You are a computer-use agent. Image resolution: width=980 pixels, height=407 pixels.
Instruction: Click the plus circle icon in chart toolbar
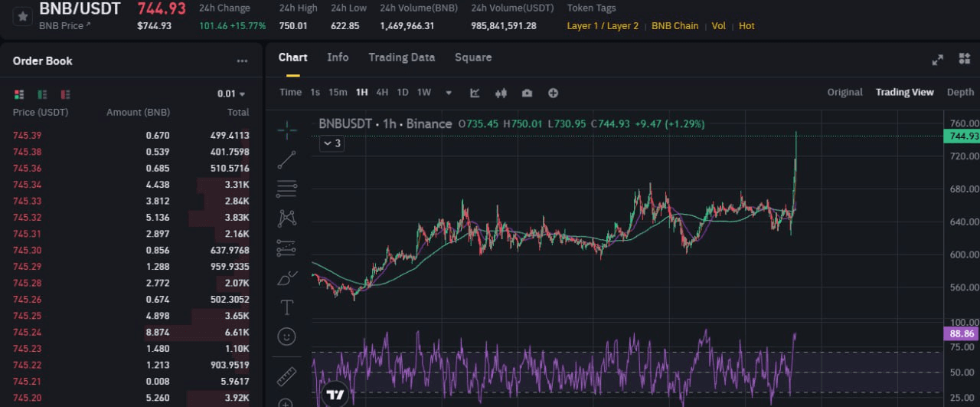click(x=553, y=93)
